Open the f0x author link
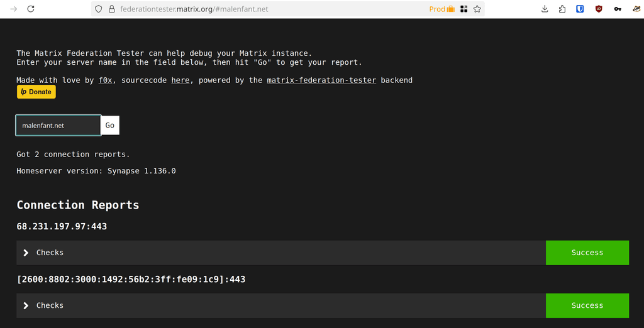This screenshot has height=328, width=644. click(x=106, y=80)
